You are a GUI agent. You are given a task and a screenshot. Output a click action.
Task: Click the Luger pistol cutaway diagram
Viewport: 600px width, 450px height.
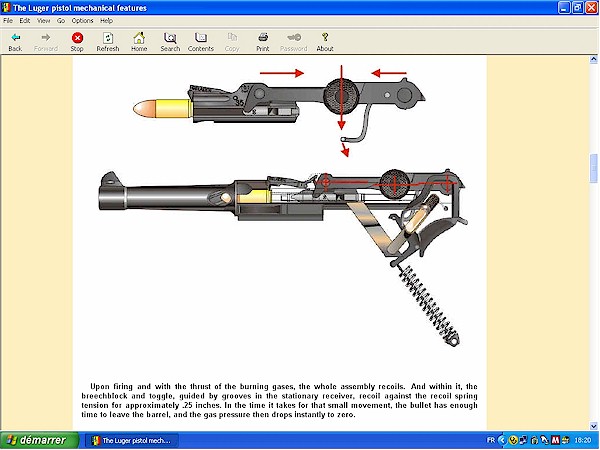[283, 259]
